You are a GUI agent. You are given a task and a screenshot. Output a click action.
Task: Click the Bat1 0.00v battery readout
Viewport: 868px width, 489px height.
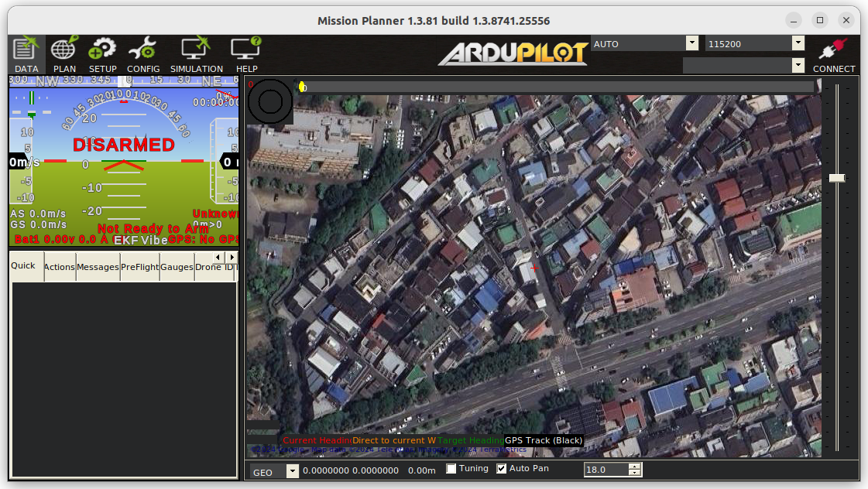point(61,240)
